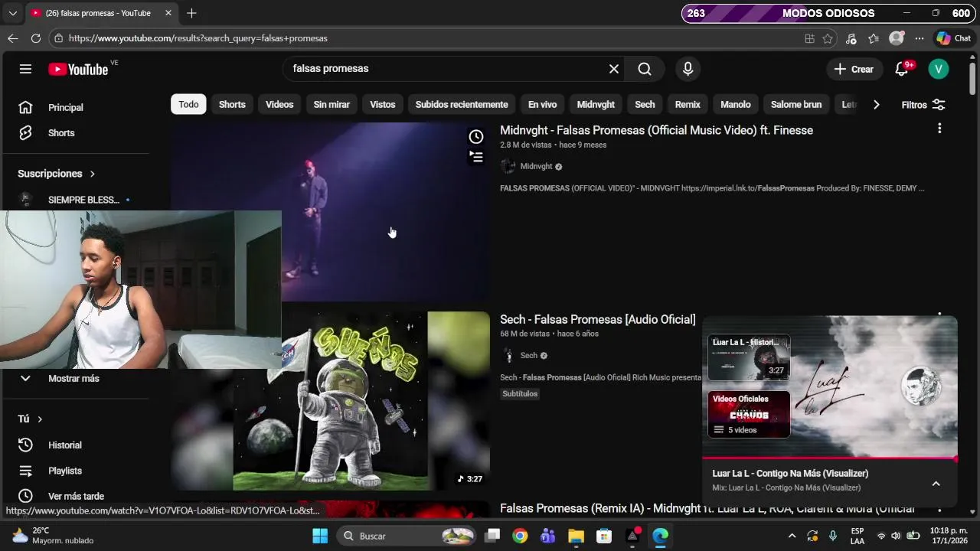980x551 pixels.
Task: Click the Crear button
Action: point(854,69)
